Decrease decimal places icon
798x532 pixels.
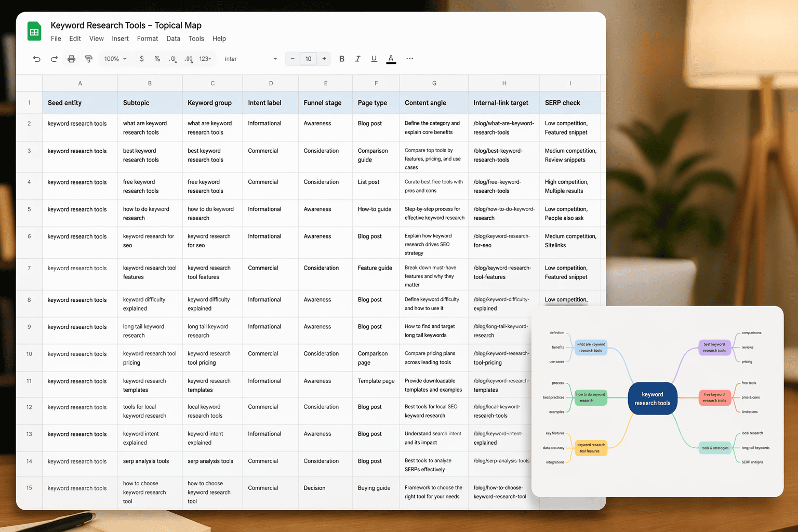[172, 59]
